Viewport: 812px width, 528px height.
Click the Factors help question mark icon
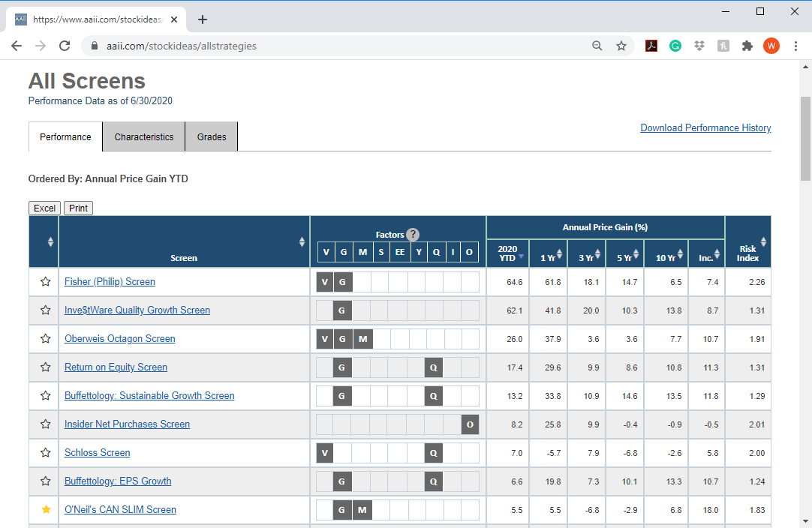(412, 235)
